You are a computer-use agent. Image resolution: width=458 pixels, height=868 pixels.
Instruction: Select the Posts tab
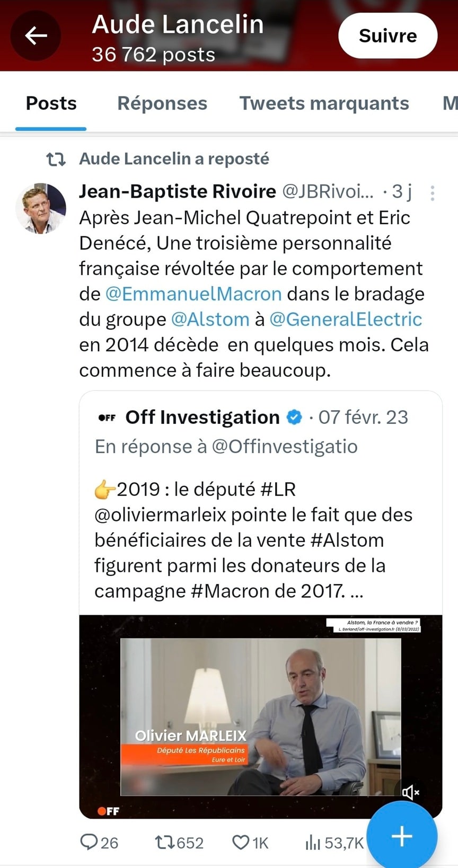click(51, 103)
